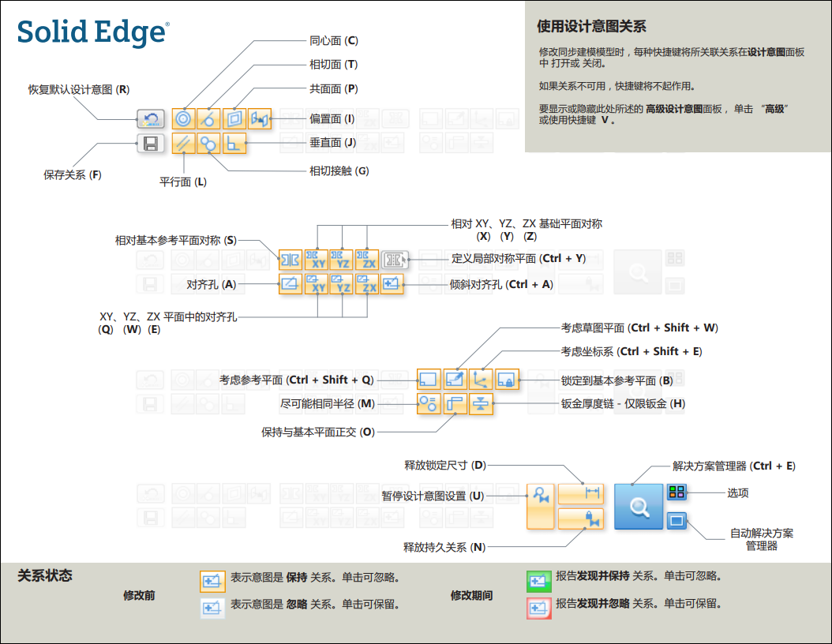Select the Align holes (对齐孔) icon

(290, 284)
